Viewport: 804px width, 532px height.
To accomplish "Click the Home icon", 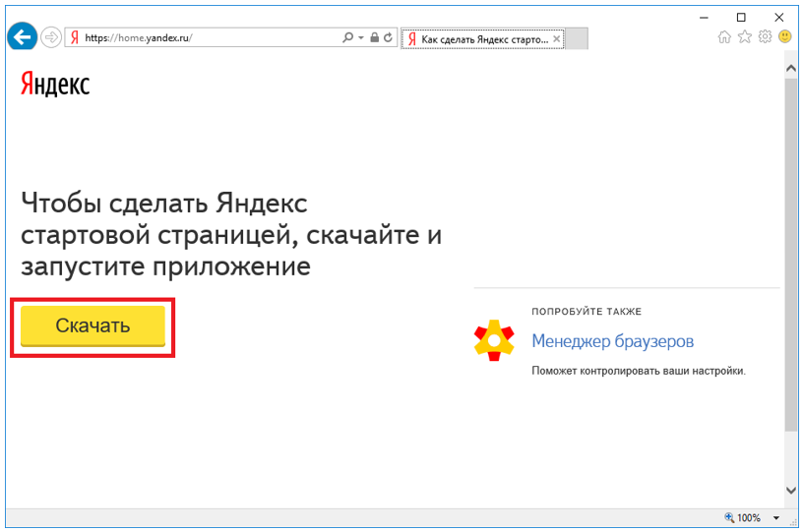I will coord(724,37).
